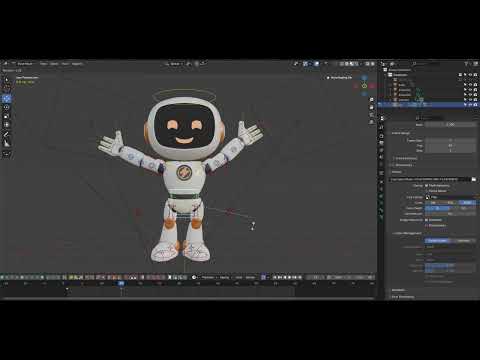Open the output path folder browser icon
This screenshot has height=360, width=480.
(474, 179)
